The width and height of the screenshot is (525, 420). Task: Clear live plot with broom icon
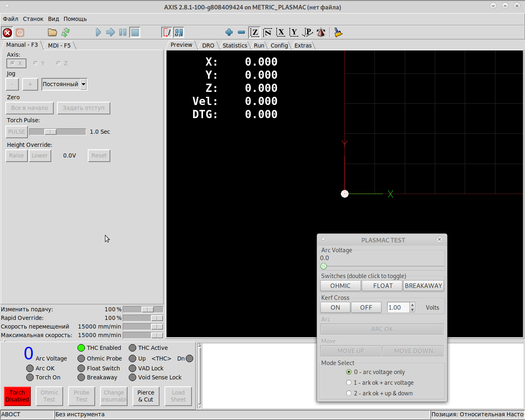point(338,32)
